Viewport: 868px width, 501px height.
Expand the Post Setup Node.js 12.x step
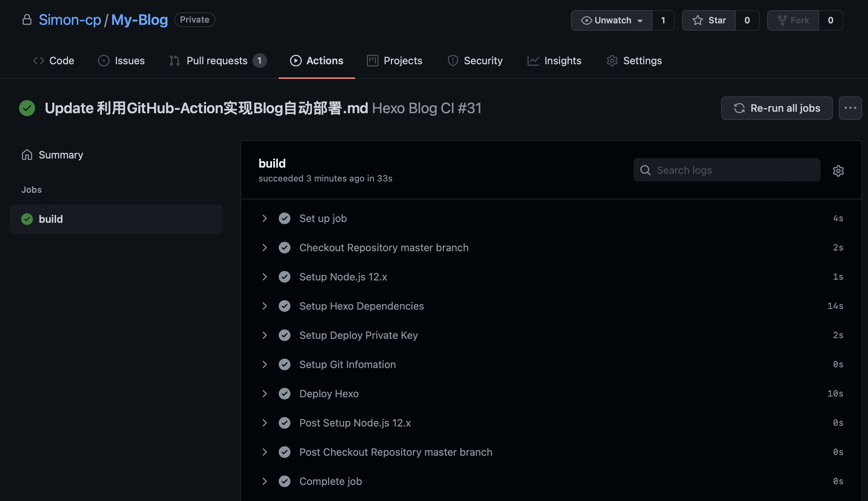coord(264,423)
